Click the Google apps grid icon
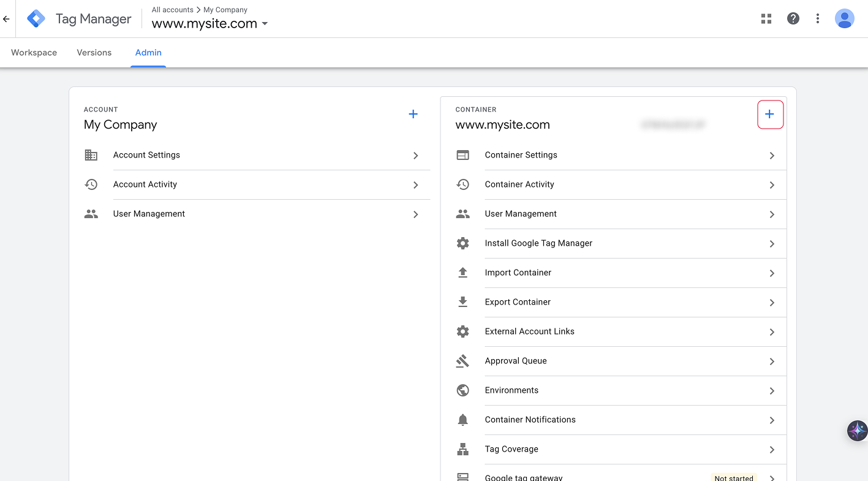This screenshot has width=868, height=481. pyautogui.click(x=766, y=18)
